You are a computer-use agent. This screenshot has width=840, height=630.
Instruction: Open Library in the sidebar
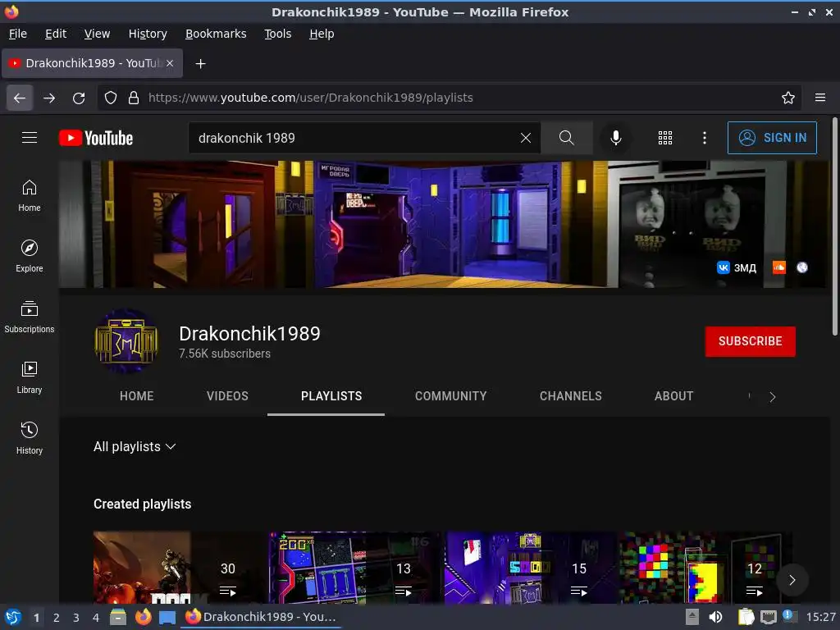(x=30, y=377)
